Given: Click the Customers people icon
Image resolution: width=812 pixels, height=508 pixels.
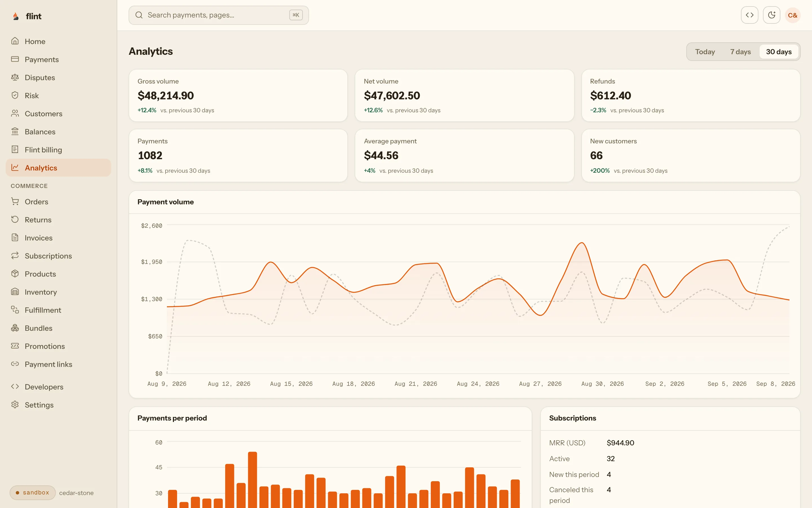Looking at the screenshot, I should click(x=15, y=113).
